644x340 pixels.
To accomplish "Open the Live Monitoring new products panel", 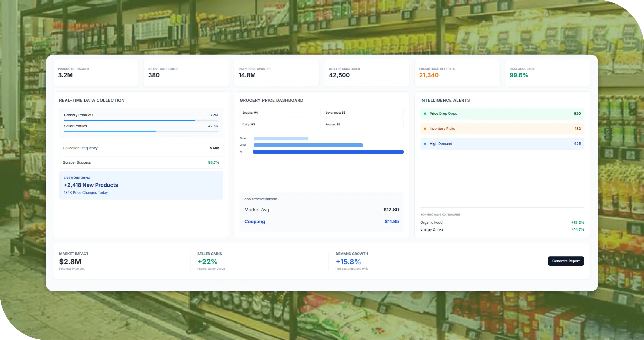I will coord(141,185).
